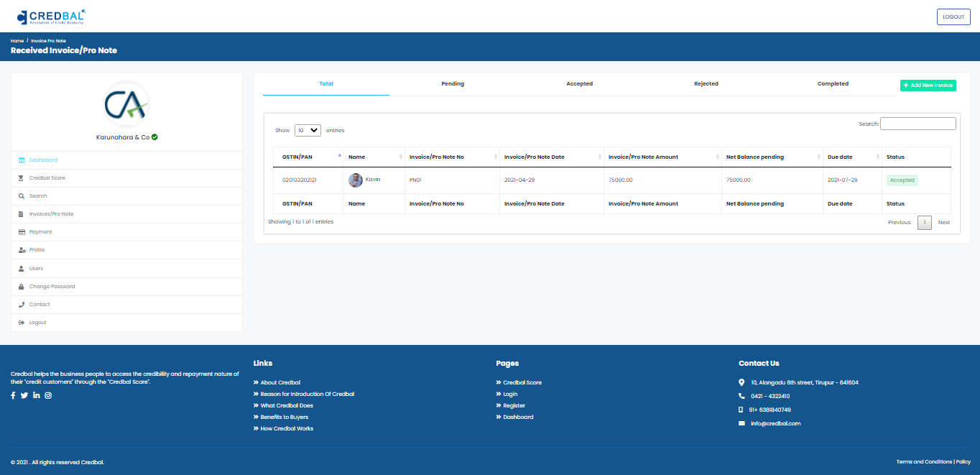Viewport: 980px width, 475px height.
Task: Click the Credbal logo in the header
Action: point(51,16)
